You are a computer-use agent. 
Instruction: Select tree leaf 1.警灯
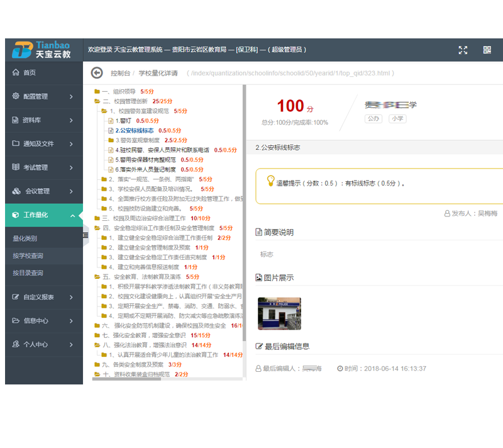tap(123, 121)
